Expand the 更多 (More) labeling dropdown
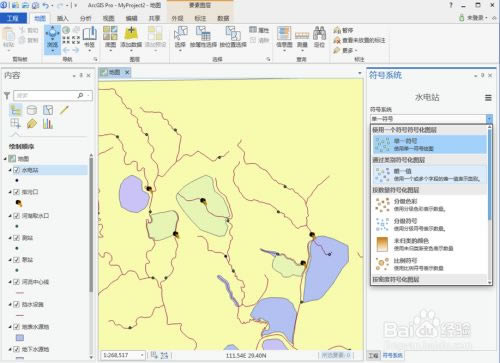Image resolution: width=500 pixels, height=363 pixels. [x=345, y=50]
